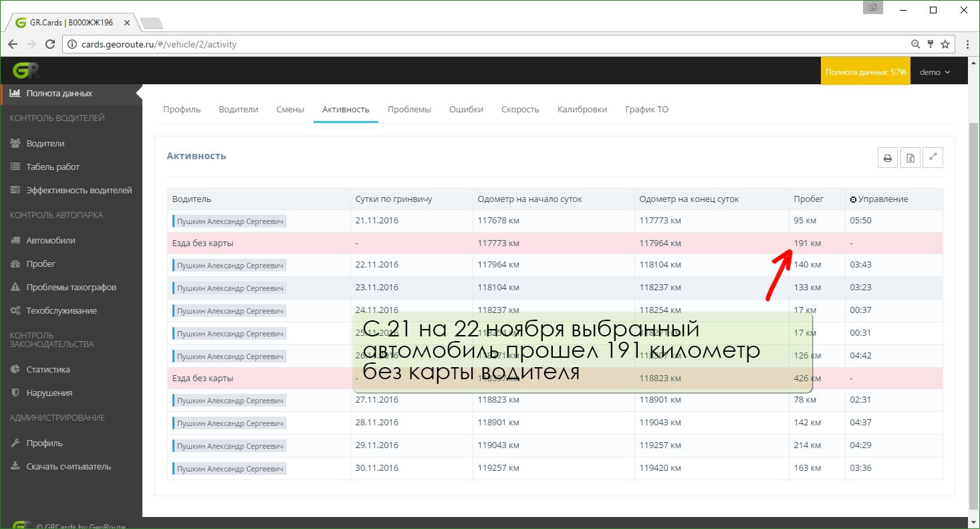The width and height of the screenshot is (980, 529).
Task: Click the print icon in Активность panel
Action: [888, 158]
